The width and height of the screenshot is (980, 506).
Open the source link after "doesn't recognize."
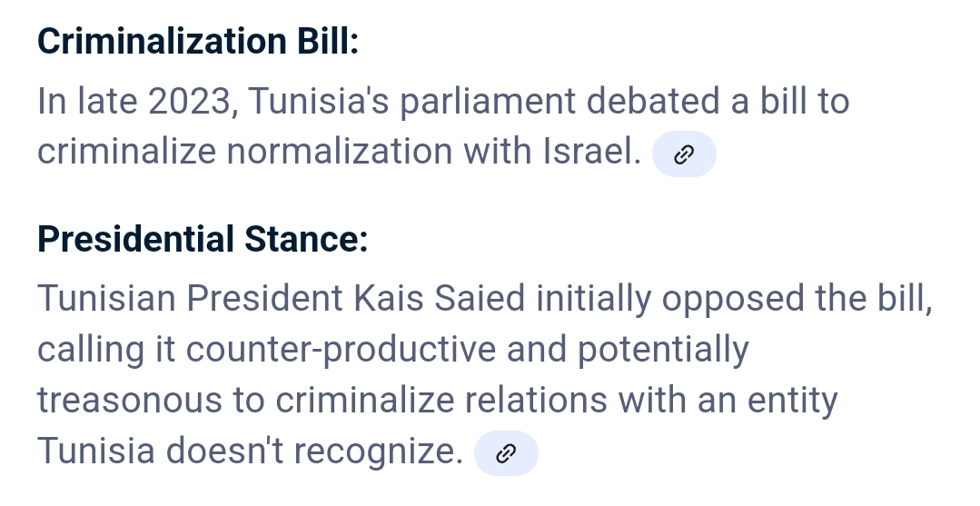[506, 453]
